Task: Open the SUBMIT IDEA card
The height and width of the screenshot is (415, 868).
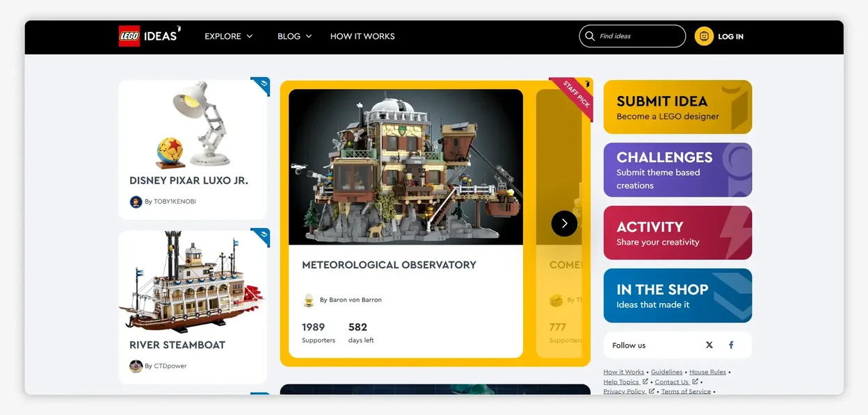Action: pyautogui.click(x=677, y=107)
